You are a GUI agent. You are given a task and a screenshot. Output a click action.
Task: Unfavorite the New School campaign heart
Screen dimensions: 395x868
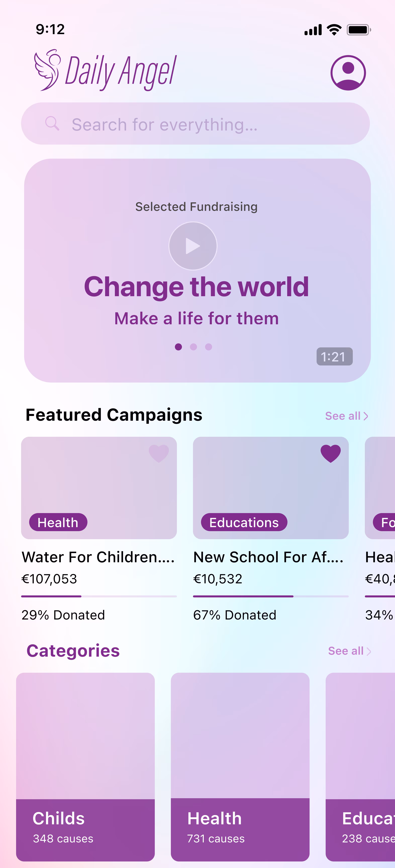coord(330,453)
